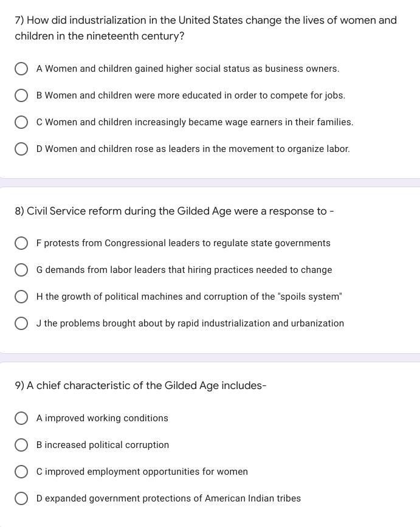Click the label "improved working conditions"
420x527 pixels.
pyautogui.click(x=102, y=418)
